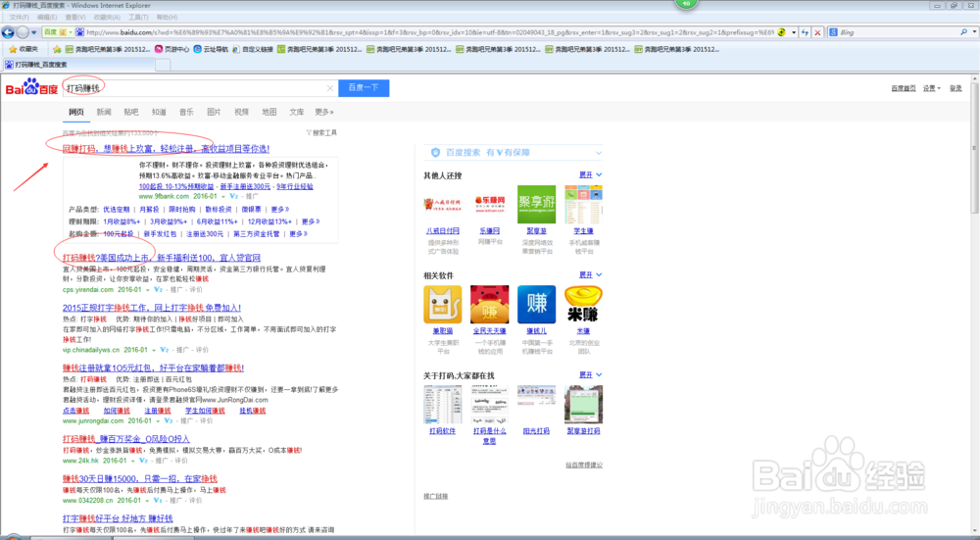Click the Baidu search query input
The height and width of the screenshot is (540, 980).
tap(194, 88)
